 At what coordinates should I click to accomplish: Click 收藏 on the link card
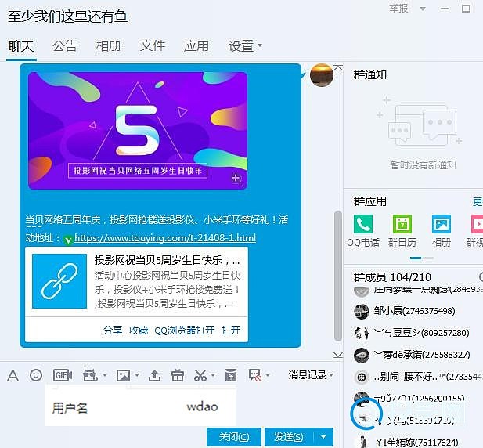(139, 331)
